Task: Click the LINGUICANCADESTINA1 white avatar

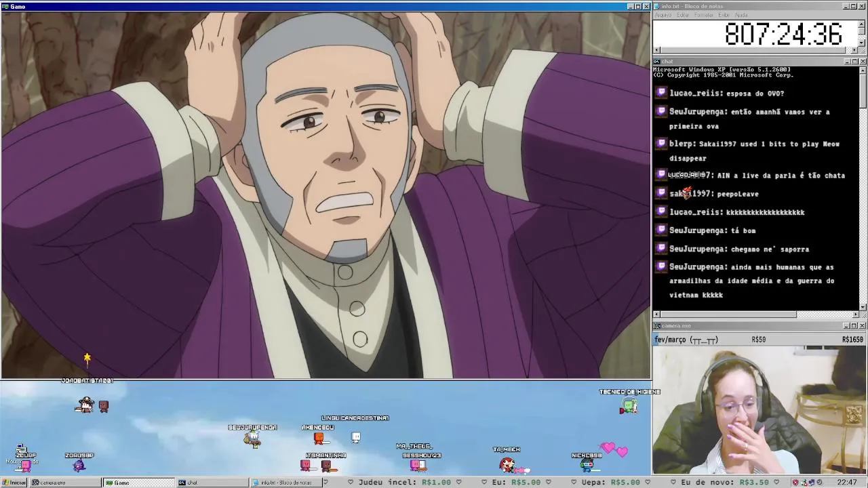Action: pos(355,438)
